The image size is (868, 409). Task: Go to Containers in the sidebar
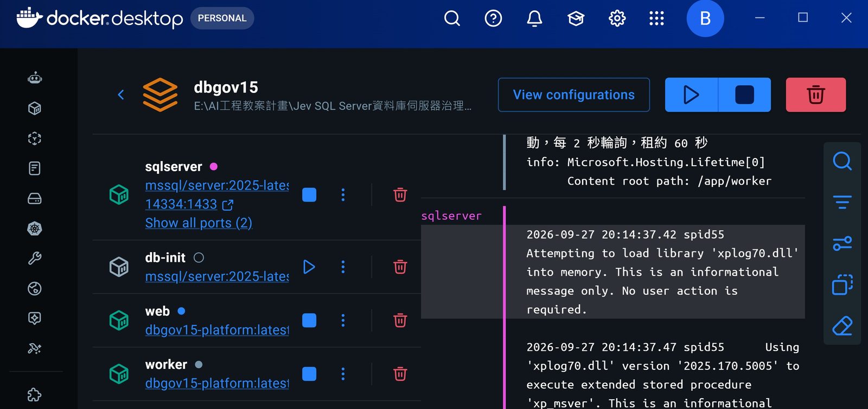[x=35, y=109]
